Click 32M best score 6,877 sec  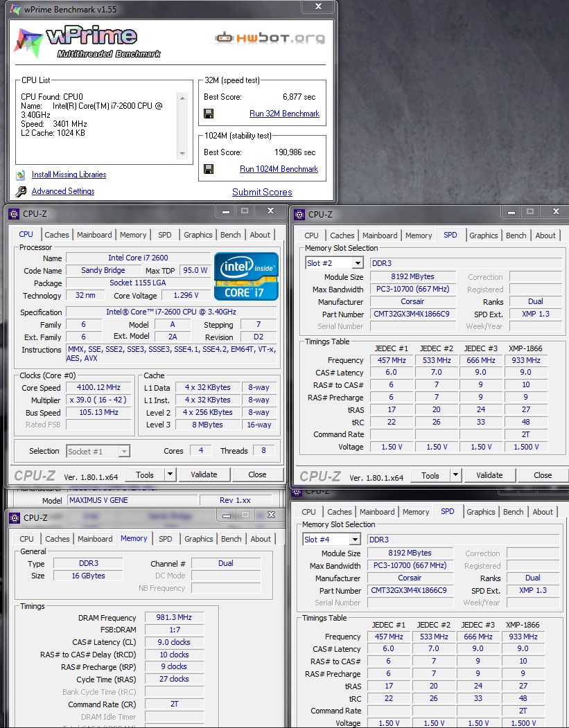[299, 97]
